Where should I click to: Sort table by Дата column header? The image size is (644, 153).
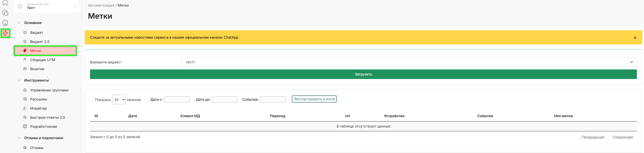pos(133,116)
